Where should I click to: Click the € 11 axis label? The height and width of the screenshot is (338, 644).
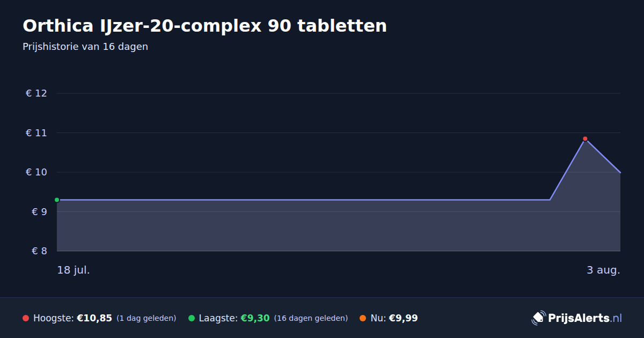tap(36, 133)
